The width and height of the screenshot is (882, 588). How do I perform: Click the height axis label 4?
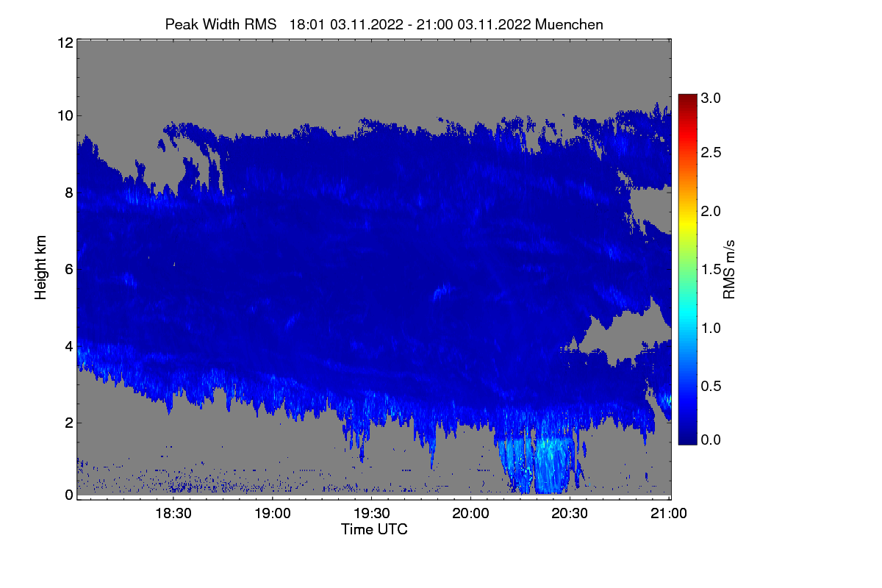pos(68,346)
